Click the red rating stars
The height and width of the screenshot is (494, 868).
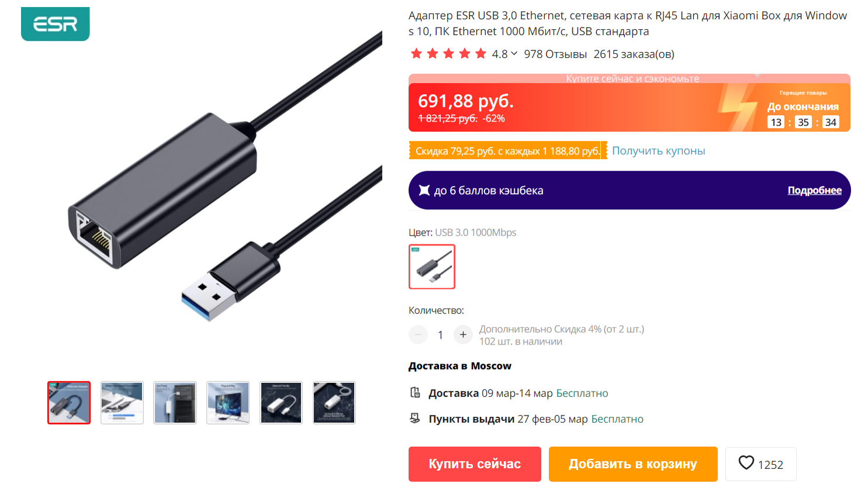tap(448, 54)
